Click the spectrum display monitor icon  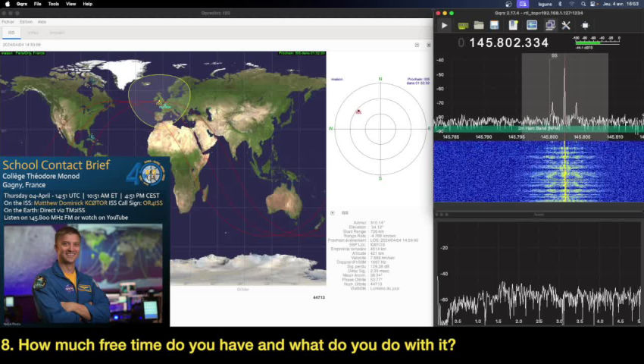pyautogui.click(x=532, y=25)
